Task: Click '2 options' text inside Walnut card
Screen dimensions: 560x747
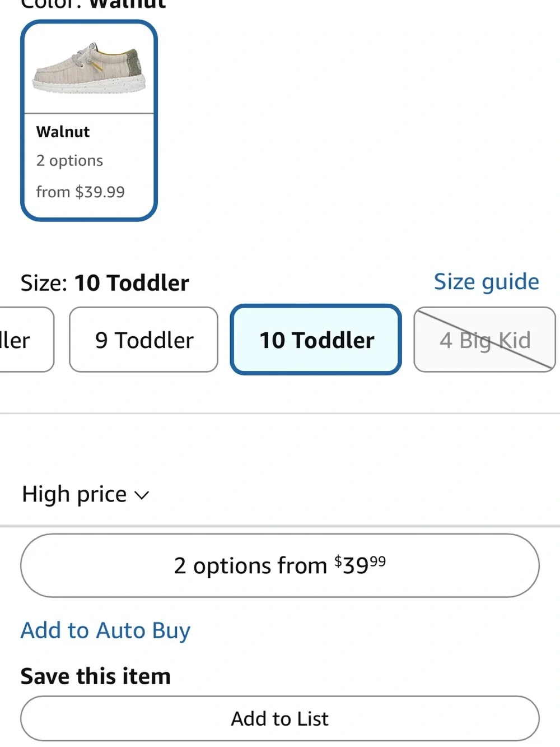Action: click(69, 161)
